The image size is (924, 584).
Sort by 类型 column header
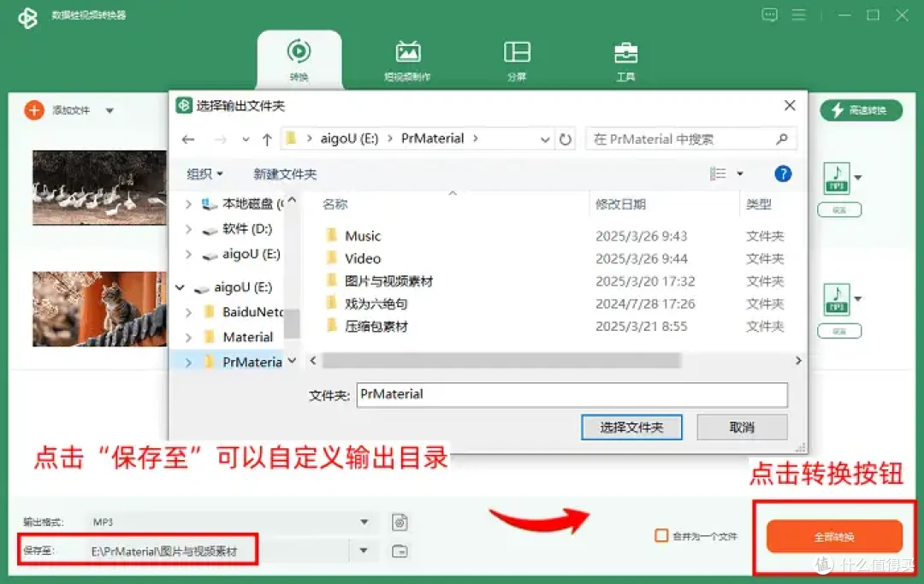coord(758,204)
